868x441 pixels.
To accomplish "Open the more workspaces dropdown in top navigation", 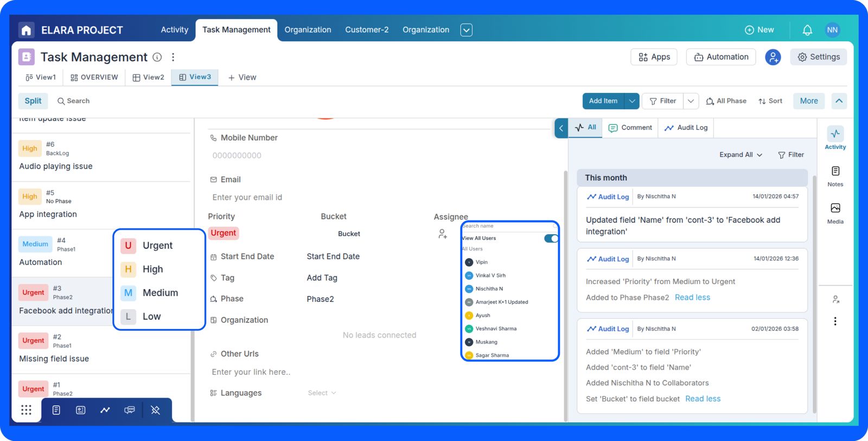I will (466, 30).
